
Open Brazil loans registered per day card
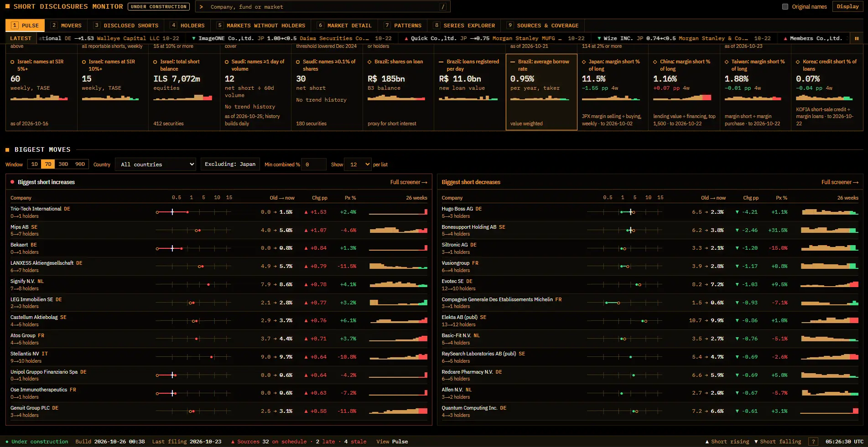click(470, 92)
